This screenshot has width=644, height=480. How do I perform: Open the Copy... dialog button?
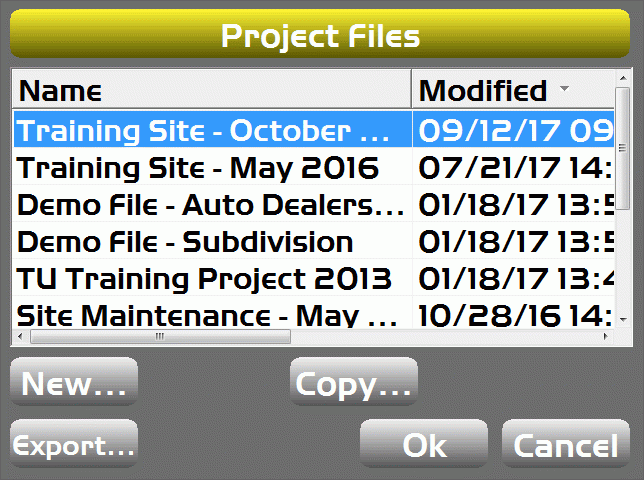point(354,382)
